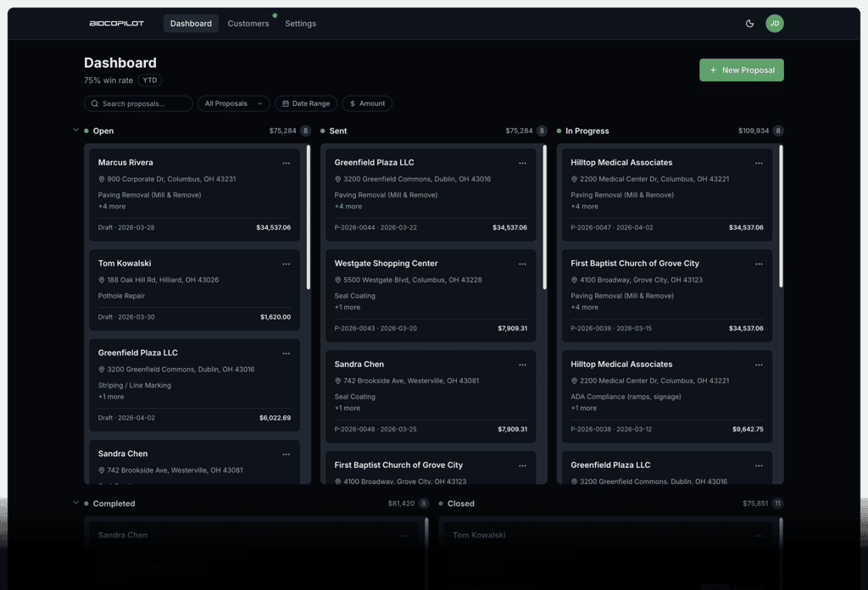Click P-2026-0048 · 2026-03-25 label
The image size is (868, 590).
[376, 429]
